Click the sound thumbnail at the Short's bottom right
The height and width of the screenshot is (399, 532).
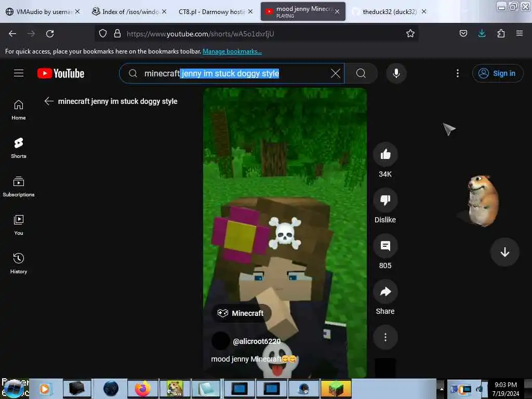(385, 368)
